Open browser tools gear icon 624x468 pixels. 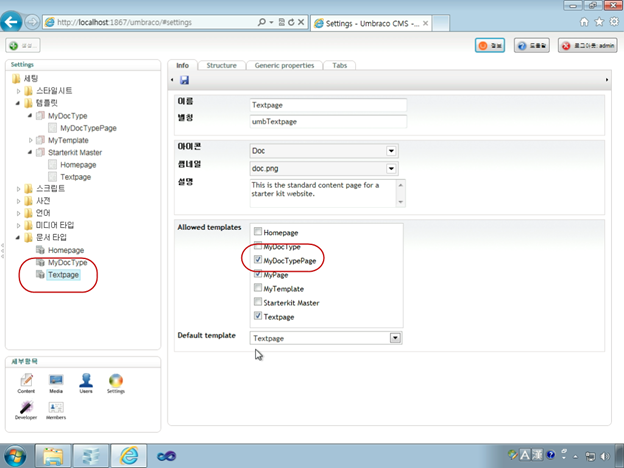[615, 22]
